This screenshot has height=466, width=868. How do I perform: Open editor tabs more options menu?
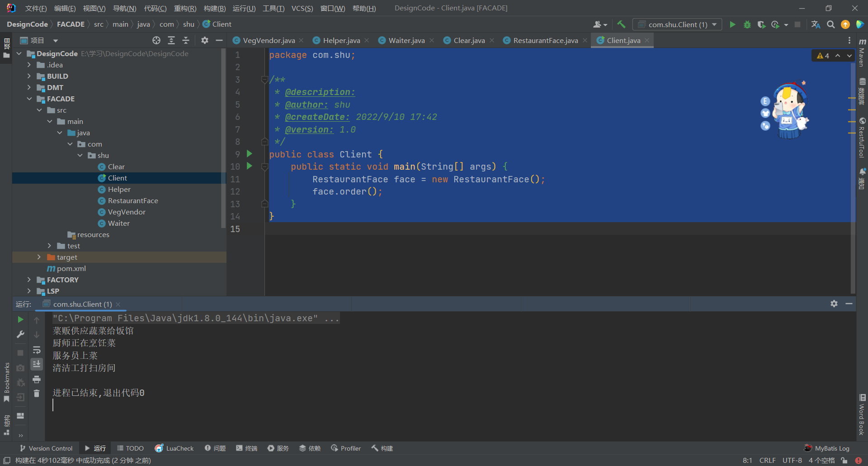849,40
